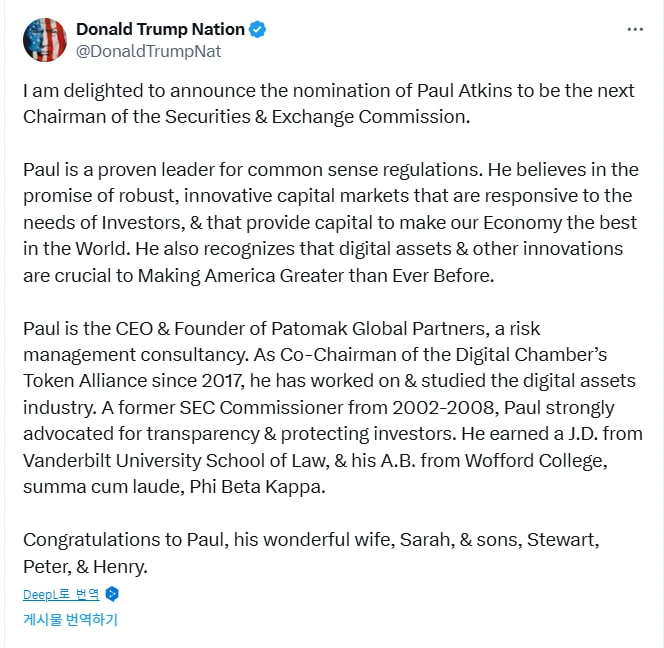Click the blue verified badge checkmark
Screen dimensions: 664x648
[x=257, y=30]
